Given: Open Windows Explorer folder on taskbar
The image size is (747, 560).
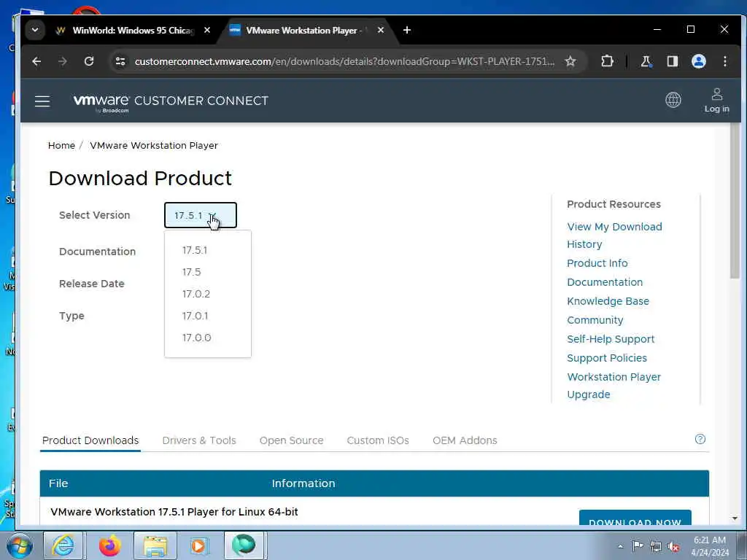Looking at the screenshot, I should click(x=155, y=545).
